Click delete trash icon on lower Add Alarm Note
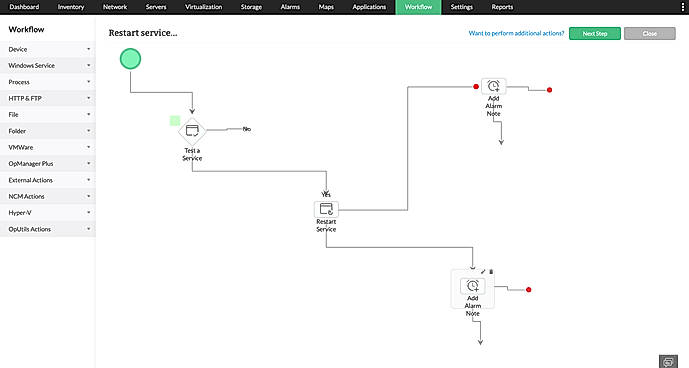This screenshot has height=368, width=689. point(491,272)
